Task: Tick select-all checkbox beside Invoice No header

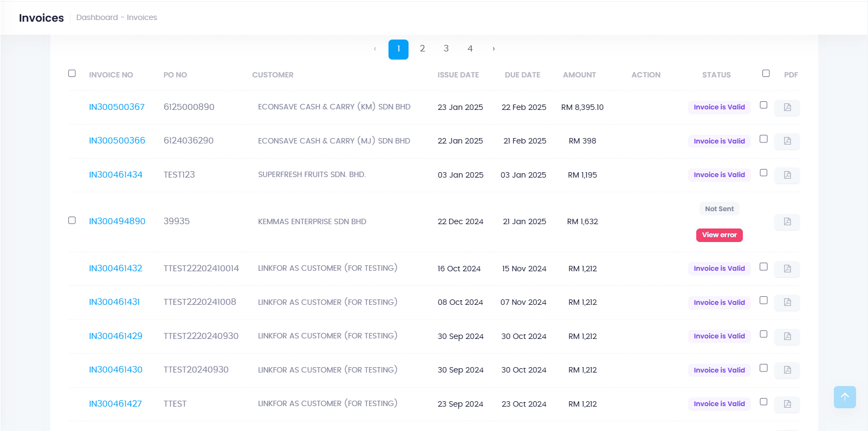Action: tap(72, 73)
